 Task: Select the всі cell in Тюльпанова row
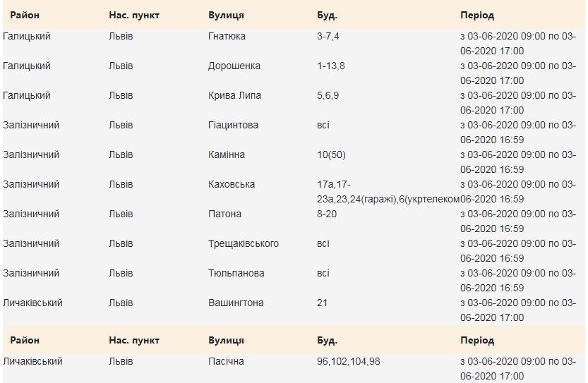[323, 273]
